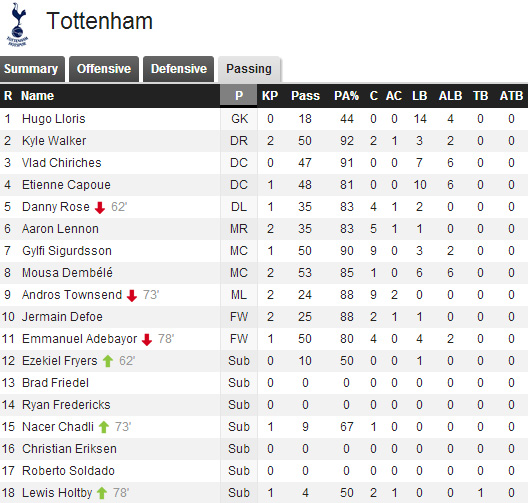Click Nacer Chadli's green substitution arrow
The image size is (528, 503).
[x=104, y=427]
